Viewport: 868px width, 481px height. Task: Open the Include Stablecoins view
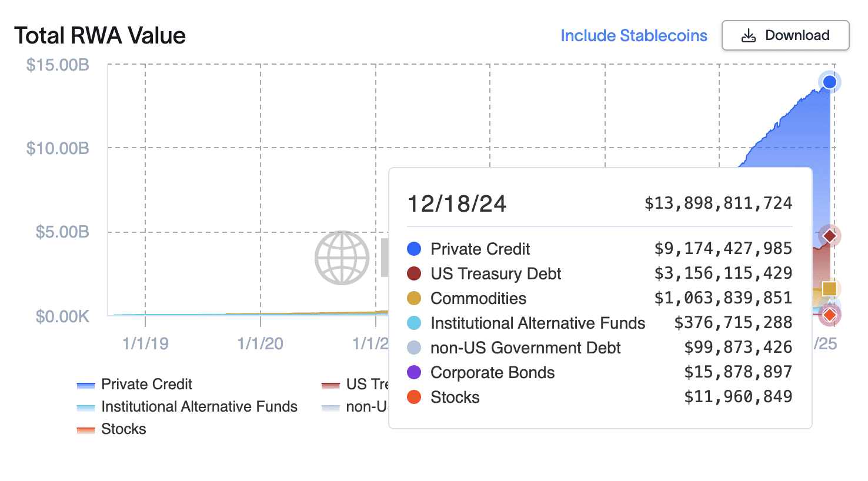(x=633, y=35)
